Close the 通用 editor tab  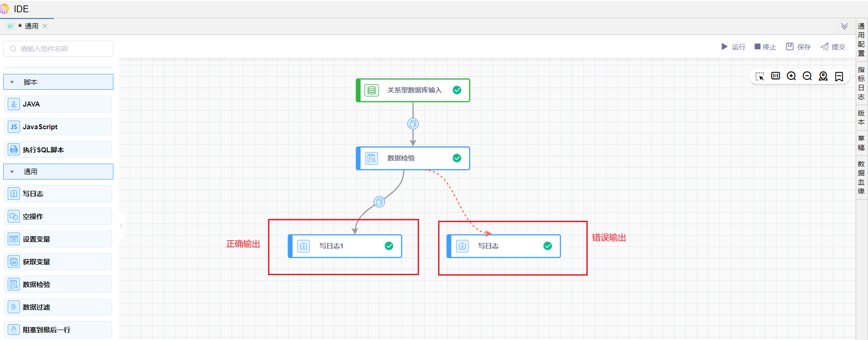click(x=45, y=26)
